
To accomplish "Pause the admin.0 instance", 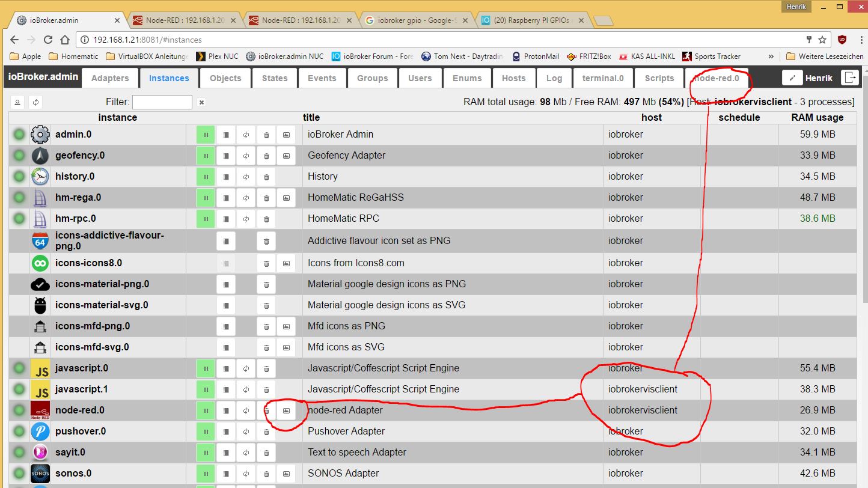I will [x=206, y=135].
